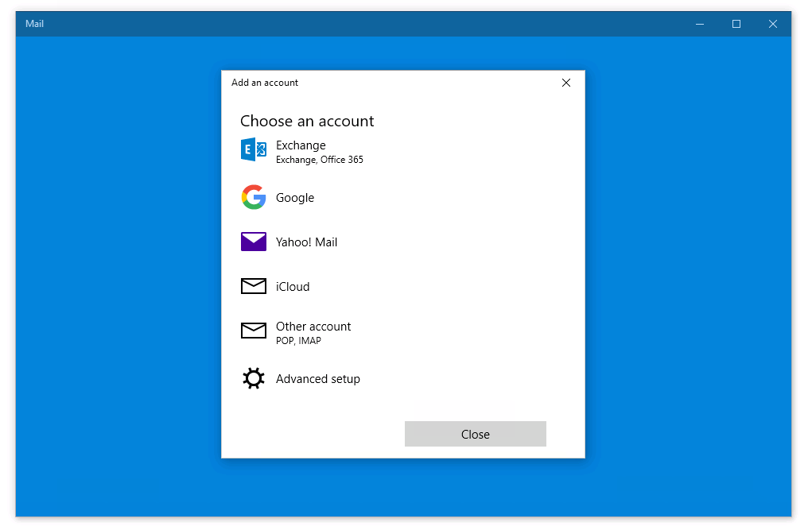Choose the Exchange account option label
This screenshot has width=812, height=530.
[x=301, y=145]
